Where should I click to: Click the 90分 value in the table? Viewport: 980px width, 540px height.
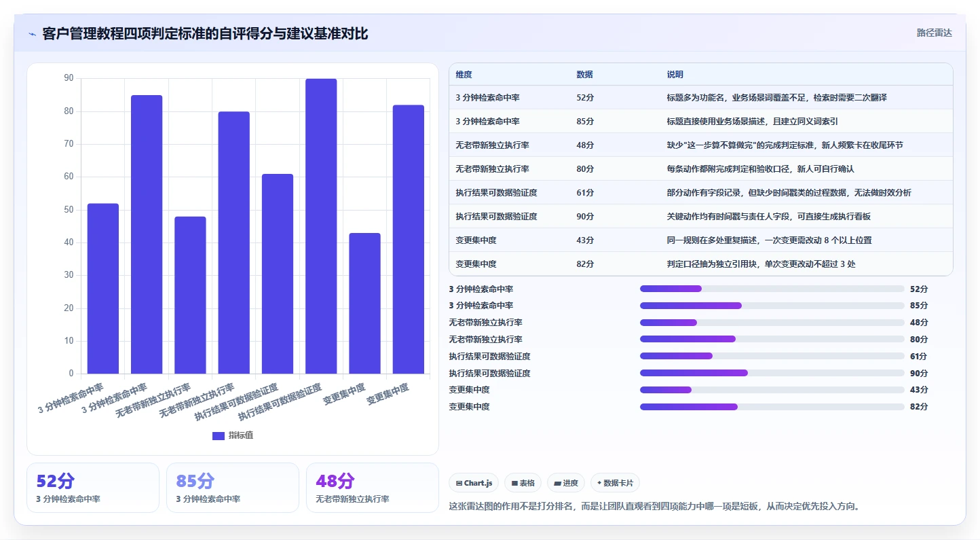tap(585, 217)
